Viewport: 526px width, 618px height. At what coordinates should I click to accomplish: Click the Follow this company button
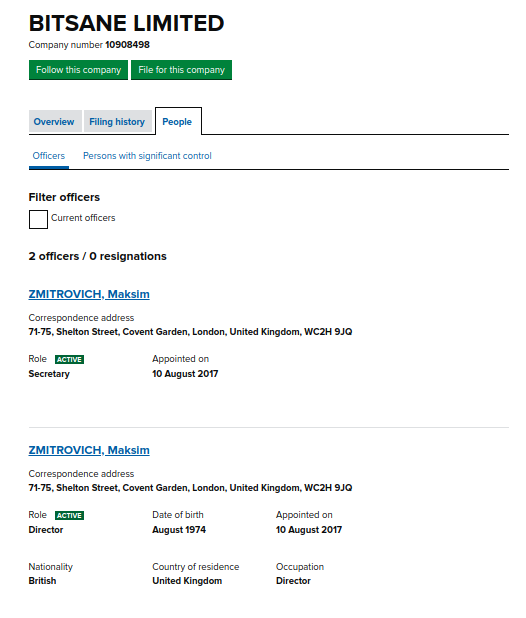[78, 70]
